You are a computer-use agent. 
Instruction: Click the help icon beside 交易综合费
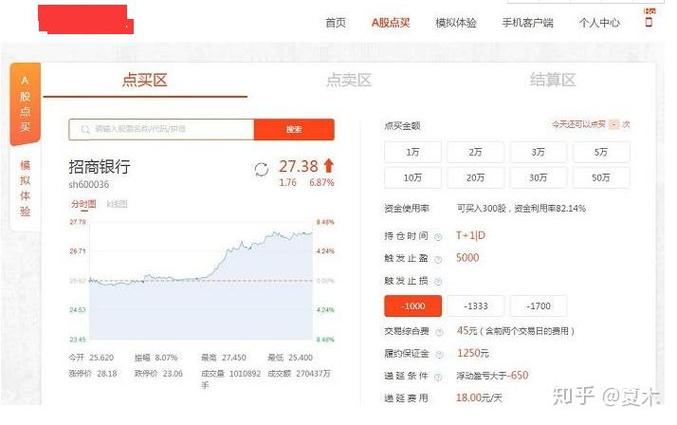(x=439, y=332)
